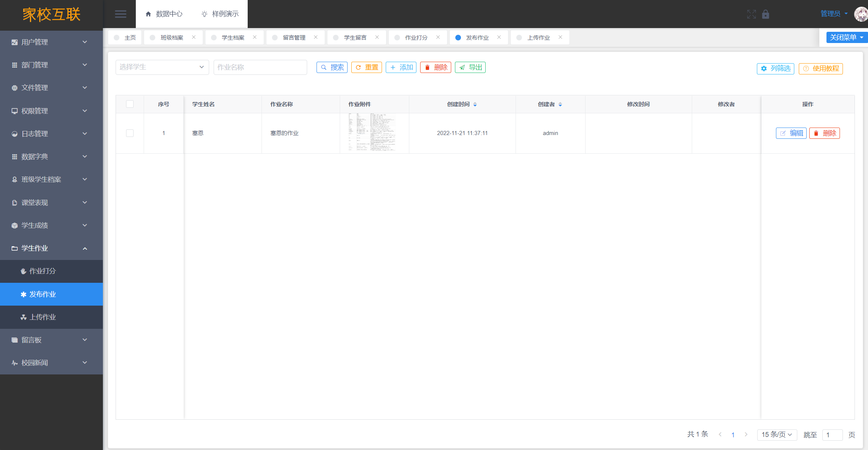Image resolution: width=868 pixels, height=450 pixels.
Task: Click sort arrows on 创建时间 column
Action: [x=475, y=104]
